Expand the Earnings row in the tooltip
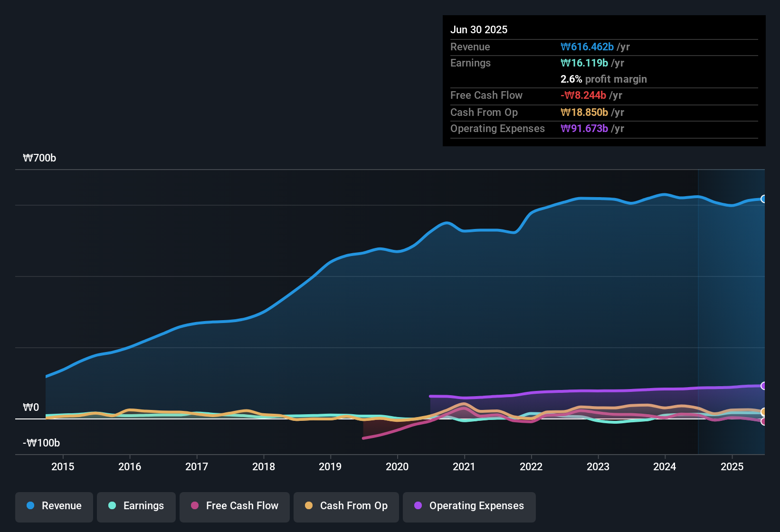Viewport: 780px width, 532px height. (470, 63)
